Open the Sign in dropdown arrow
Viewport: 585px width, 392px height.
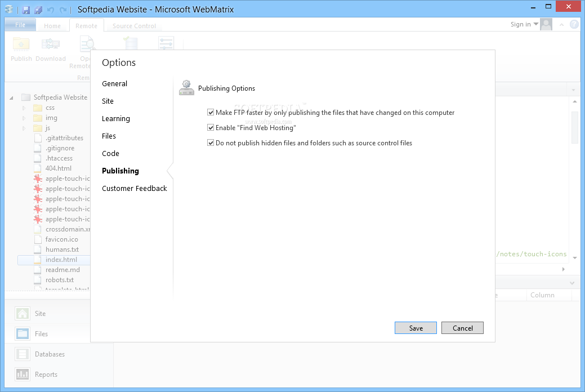tap(536, 24)
